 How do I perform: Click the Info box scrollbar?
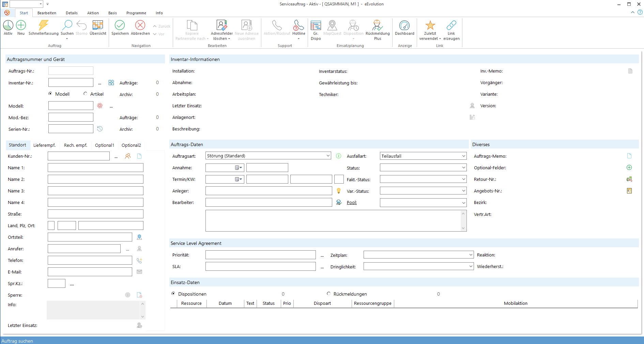[142, 310]
